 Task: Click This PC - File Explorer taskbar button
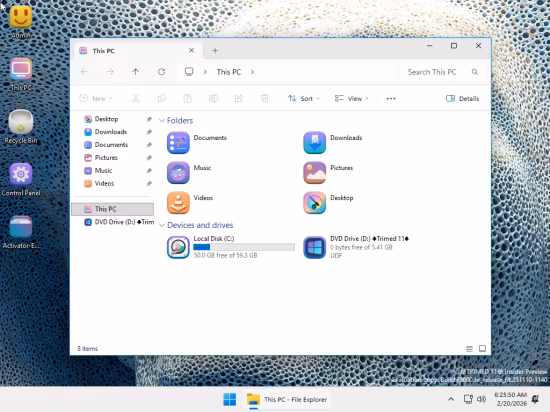(287, 399)
